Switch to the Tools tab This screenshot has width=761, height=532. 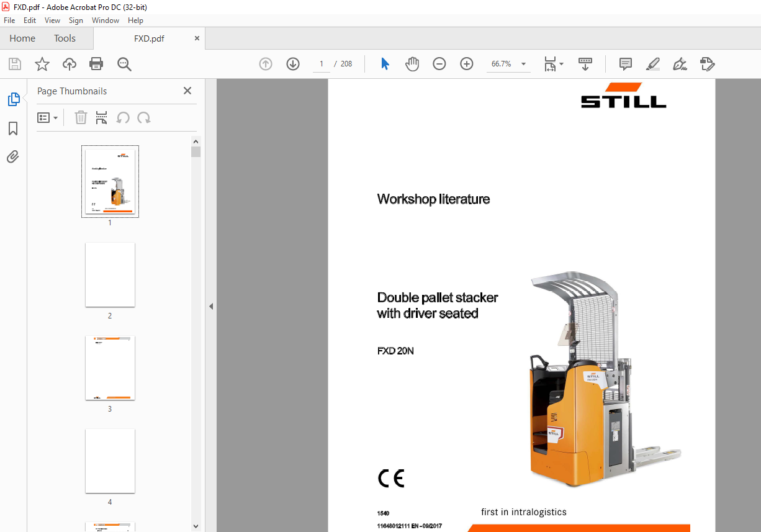click(x=65, y=38)
